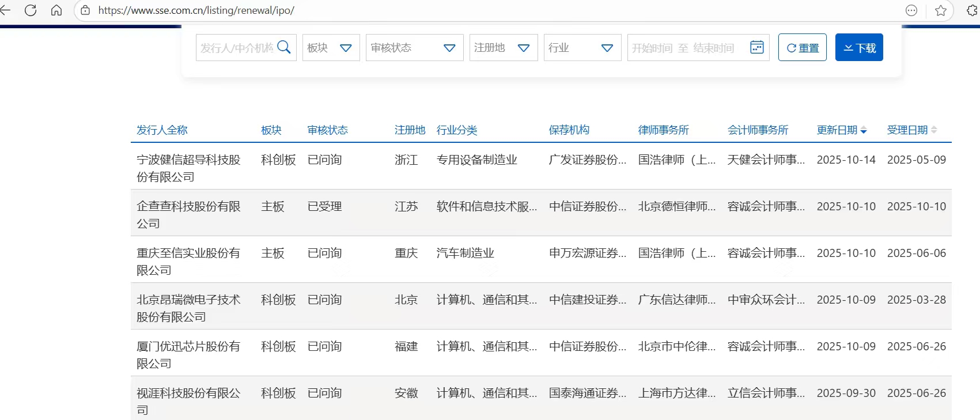The width and height of the screenshot is (980, 420).
Task: Click 国泰海通证券... sponsor cell
Action: (588, 393)
